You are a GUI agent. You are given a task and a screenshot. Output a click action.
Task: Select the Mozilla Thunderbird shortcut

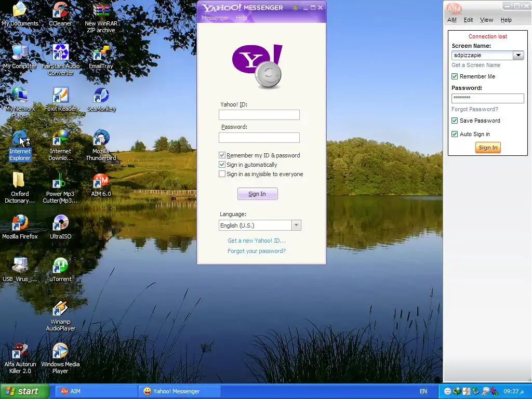[101, 145]
